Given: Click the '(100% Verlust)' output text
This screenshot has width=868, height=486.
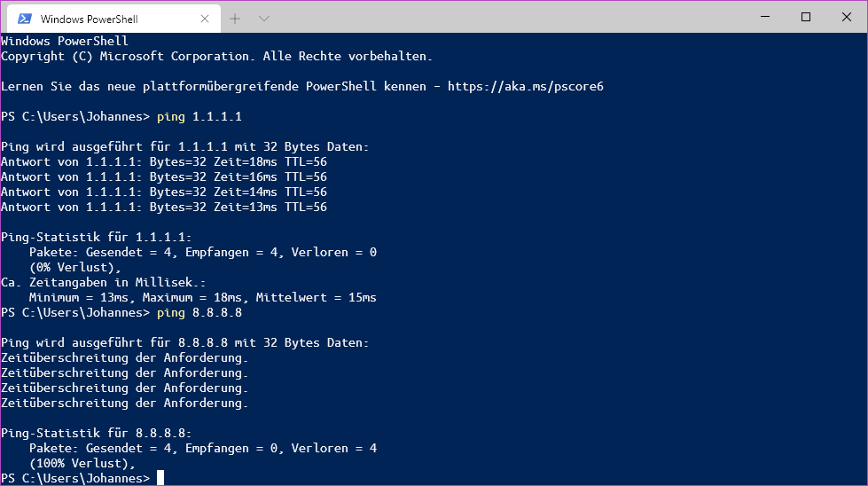Looking at the screenshot, I should 82,463.
